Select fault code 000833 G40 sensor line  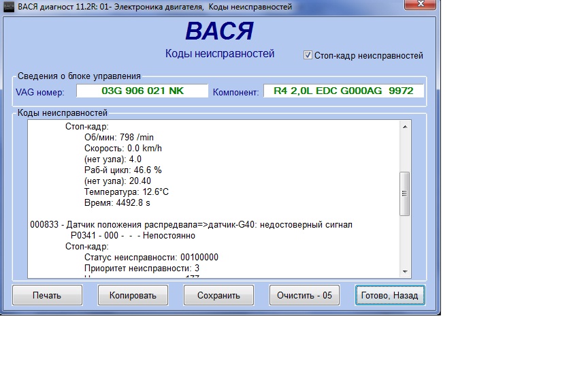coord(192,225)
